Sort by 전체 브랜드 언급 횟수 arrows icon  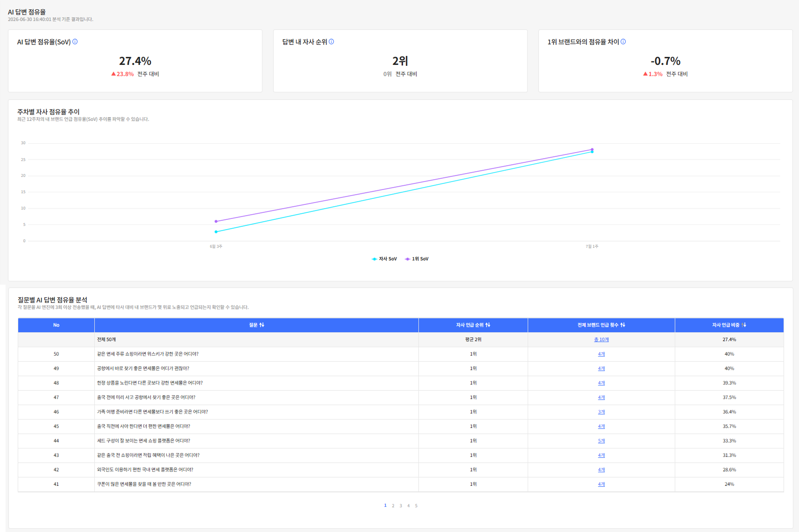623,325
